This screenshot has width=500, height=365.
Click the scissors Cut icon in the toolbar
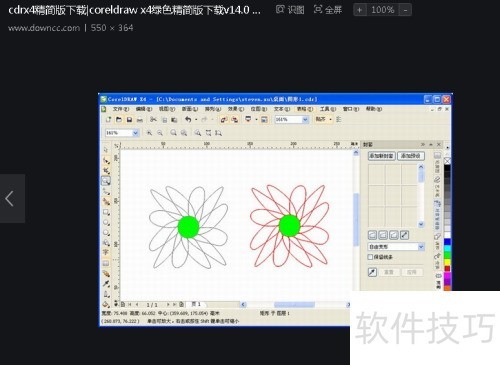[153, 119]
